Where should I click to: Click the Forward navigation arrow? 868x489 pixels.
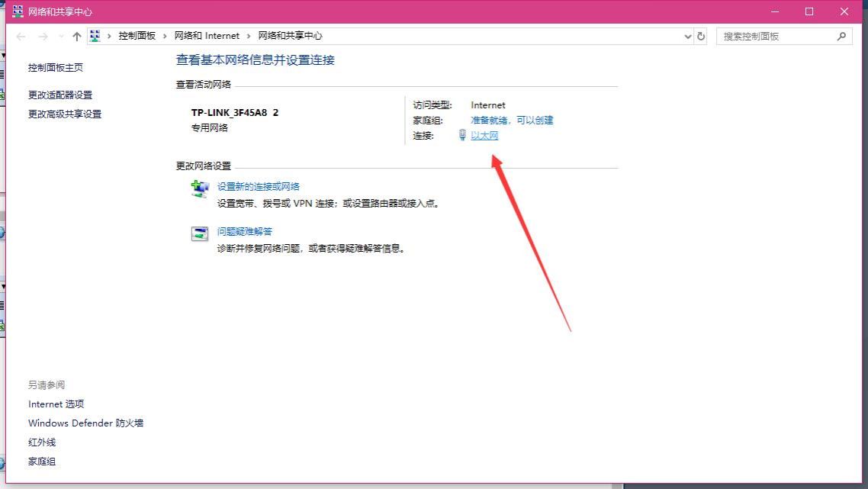[43, 36]
